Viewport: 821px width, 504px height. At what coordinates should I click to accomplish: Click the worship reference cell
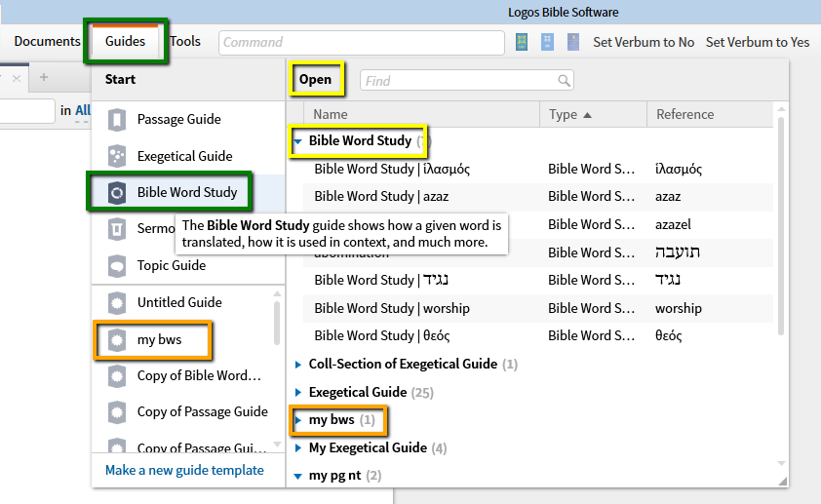(x=678, y=308)
